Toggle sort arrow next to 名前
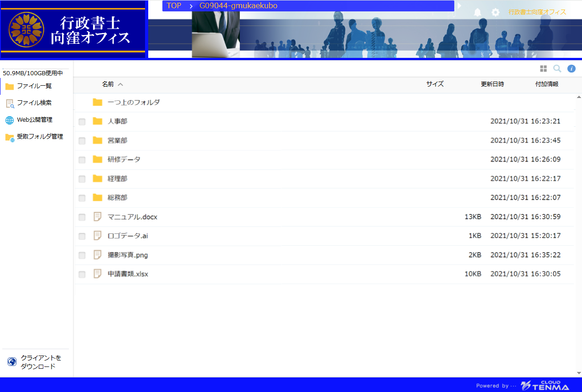This screenshot has height=392, width=582. [x=120, y=84]
